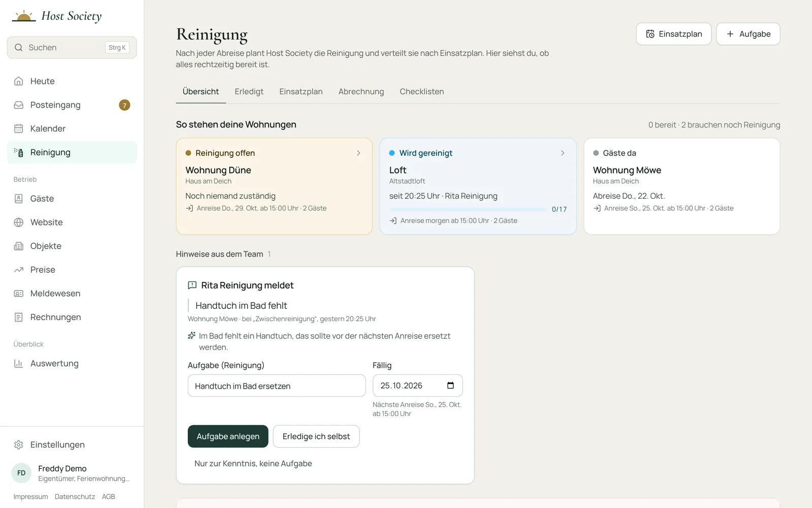
Task: Switch to the Einsatzplan tab
Action: pyautogui.click(x=301, y=91)
